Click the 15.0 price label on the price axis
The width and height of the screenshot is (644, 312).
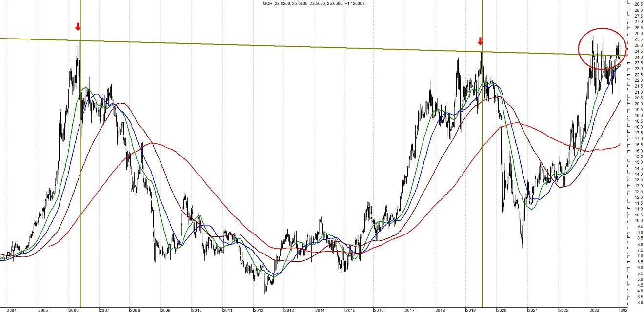pyautogui.click(x=637, y=162)
